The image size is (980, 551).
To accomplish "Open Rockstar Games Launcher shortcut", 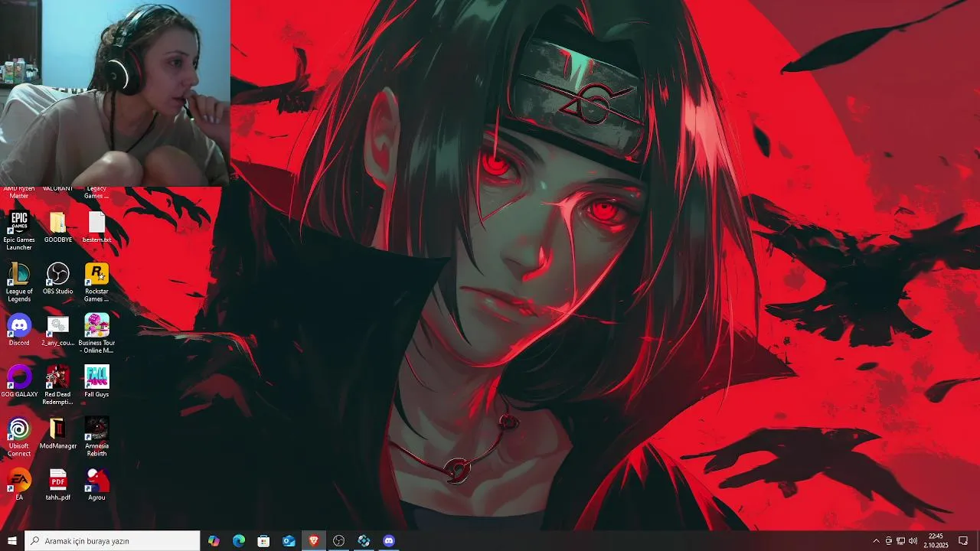I will [96, 282].
